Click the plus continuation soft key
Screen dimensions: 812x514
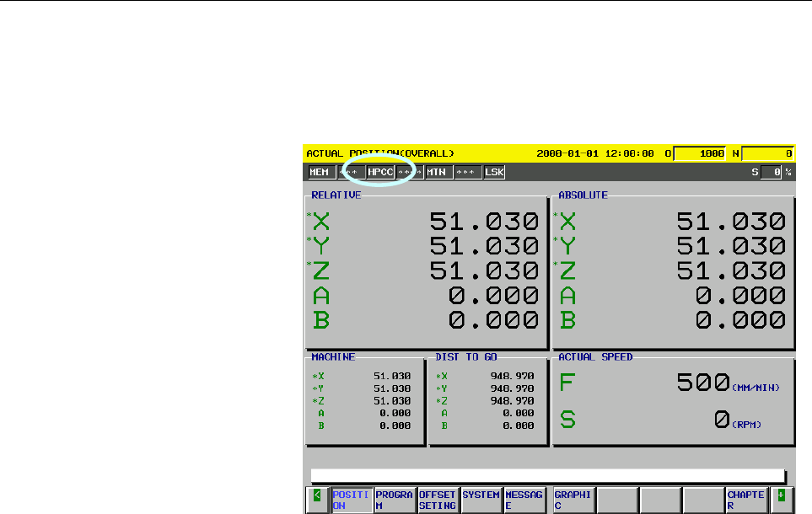[x=782, y=500]
